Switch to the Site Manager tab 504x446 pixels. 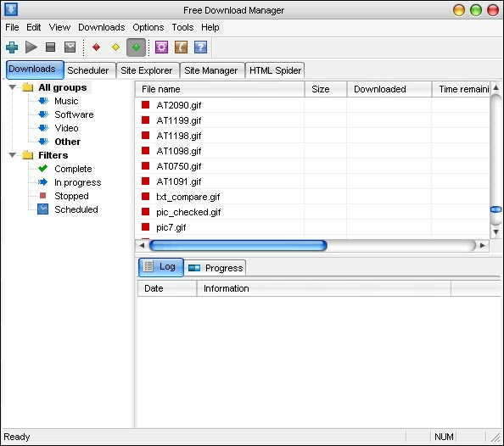click(x=211, y=70)
